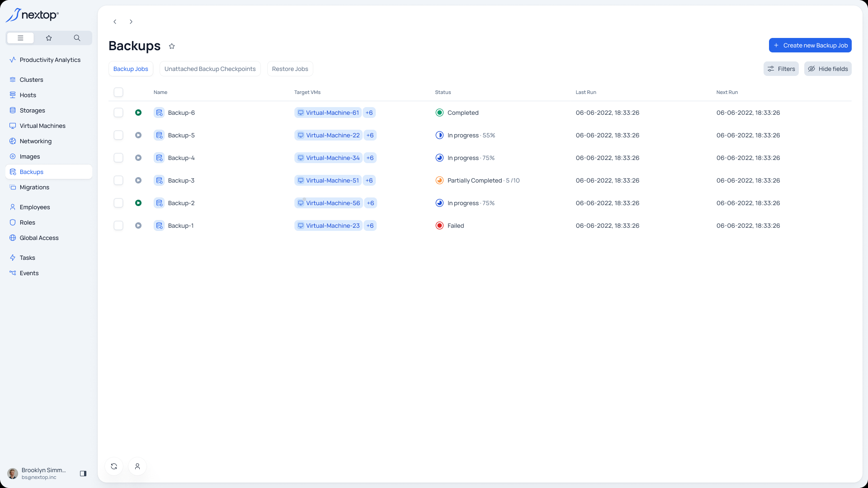The width and height of the screenshot is (868, 488).
Task: Click the user icon button at bottom
Action: (137, 466)
